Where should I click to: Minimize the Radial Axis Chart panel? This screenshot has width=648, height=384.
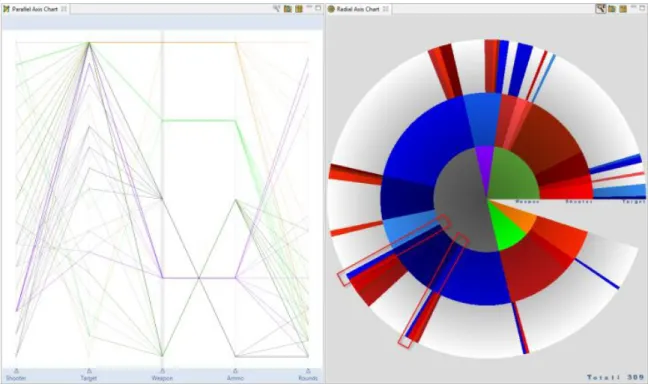[x=634, y=7]
